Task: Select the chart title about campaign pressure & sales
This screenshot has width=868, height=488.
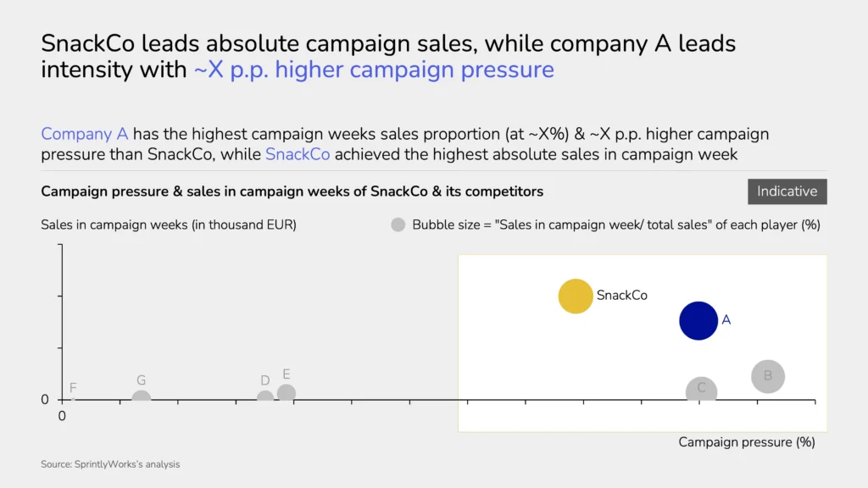Action: click(x=292, y=191)
